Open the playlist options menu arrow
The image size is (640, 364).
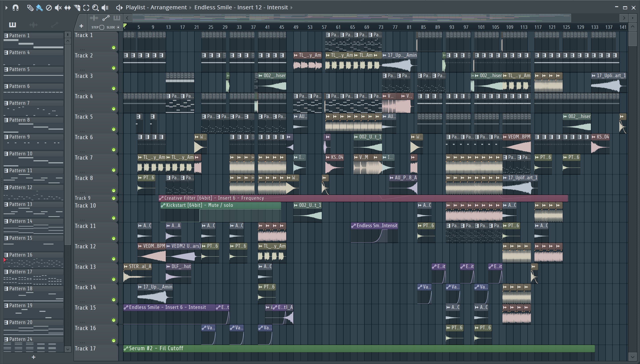coord(6,8)
